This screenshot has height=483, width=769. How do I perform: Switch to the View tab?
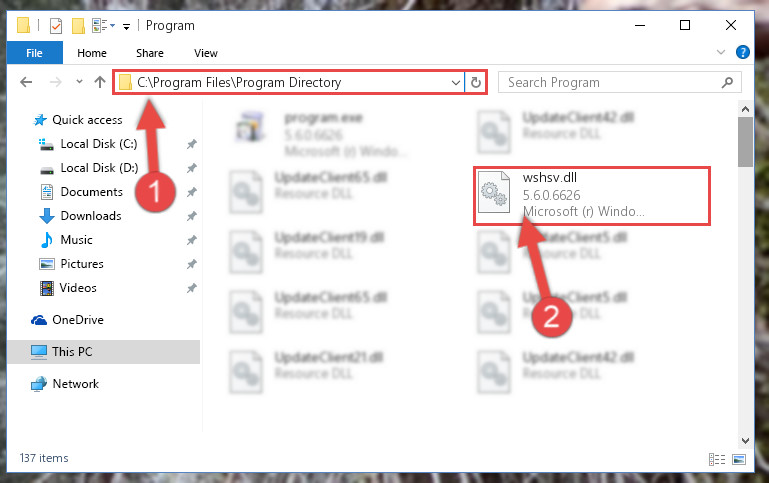[x=205, y=53]
